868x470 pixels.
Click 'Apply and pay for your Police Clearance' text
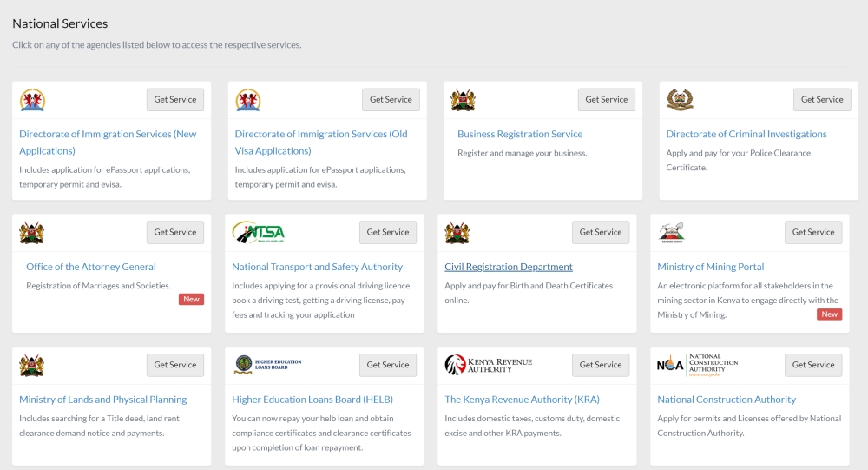pos(738,153)
